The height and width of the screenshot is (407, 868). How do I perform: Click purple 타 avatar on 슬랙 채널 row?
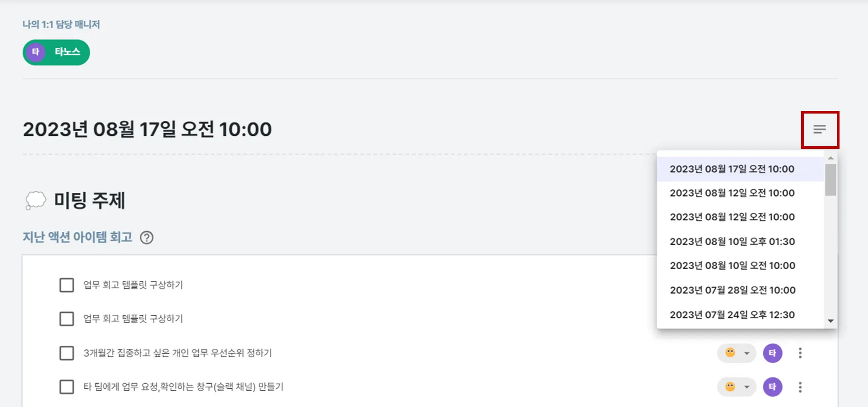(x=772, y=387)
